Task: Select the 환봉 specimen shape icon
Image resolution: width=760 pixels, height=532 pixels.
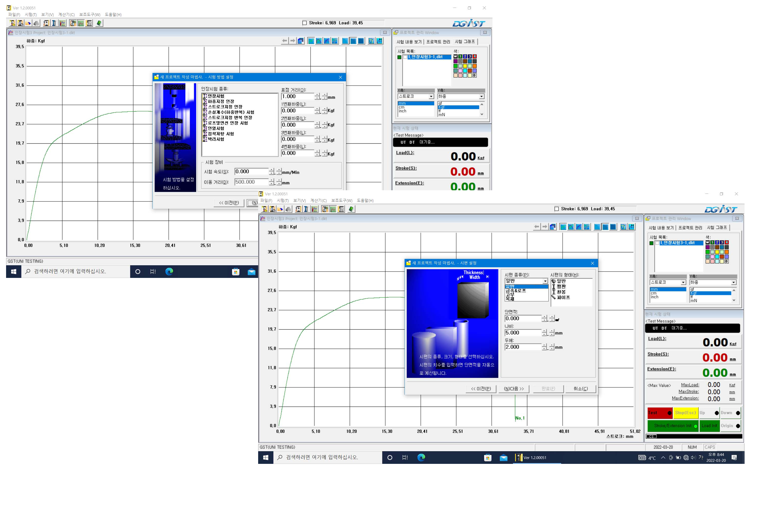Action: tap(554, 292)
